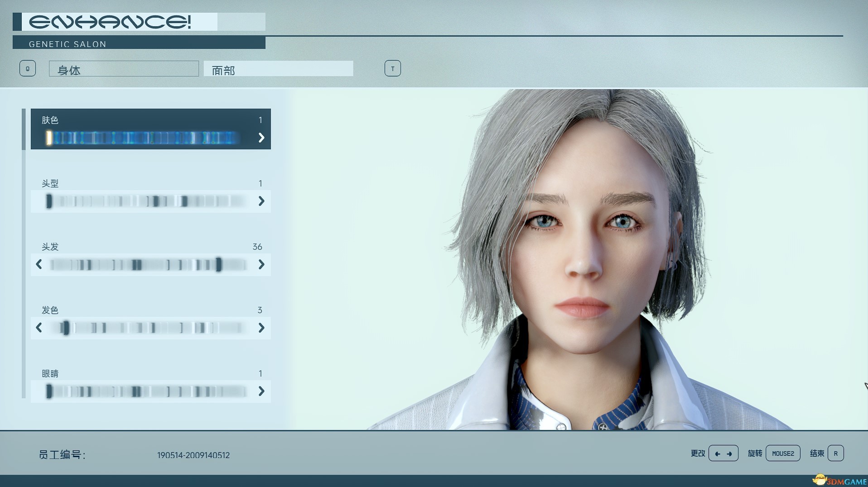
Task: Switch to the 面部 (Face) tab
Action: point(278,68)
